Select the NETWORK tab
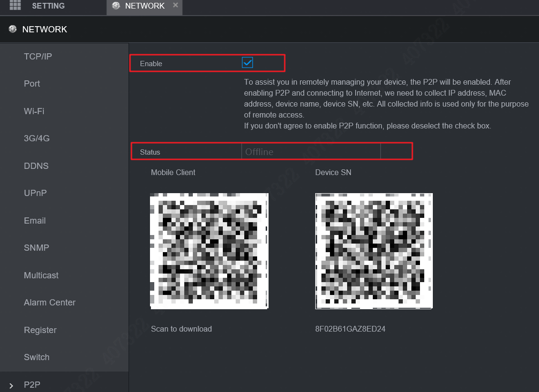Image resolution: width=539 pixels, height=392 pixels. [x=145, y=6]
